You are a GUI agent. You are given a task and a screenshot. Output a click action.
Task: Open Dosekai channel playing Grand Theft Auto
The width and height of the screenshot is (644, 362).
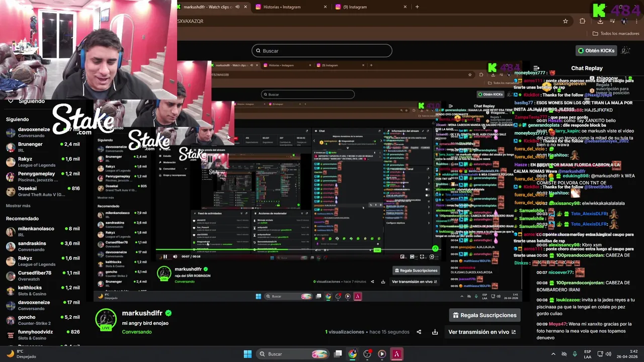[43, 192]
